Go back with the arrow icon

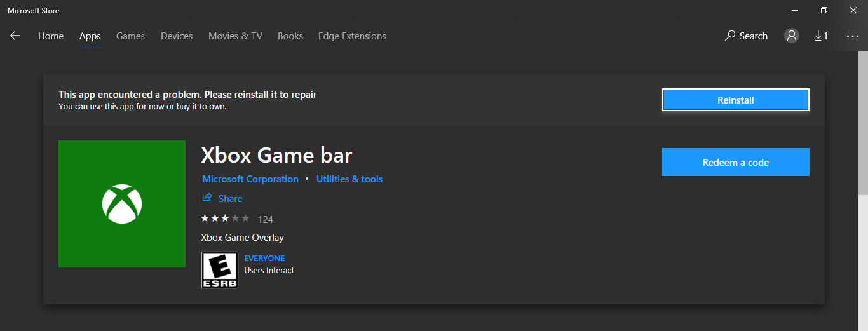[15, 36]
